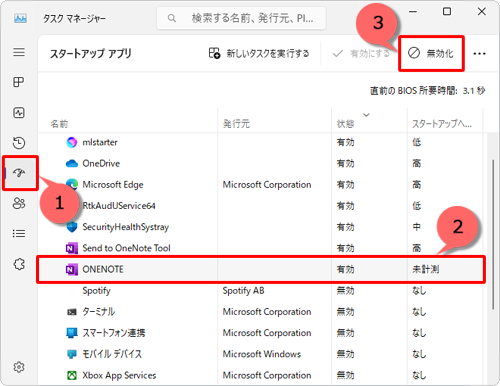Maximize the Task Manager window
The image size is (500, 386).
(447, 12)
